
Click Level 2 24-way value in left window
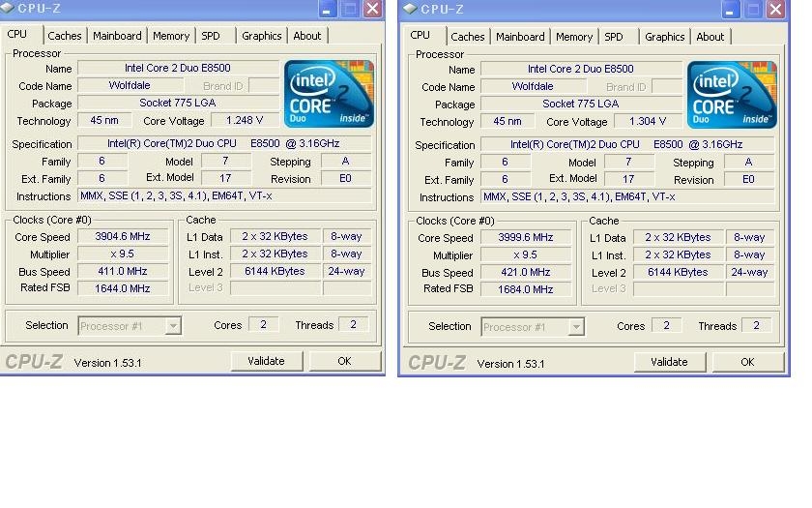tap(346, 271)
